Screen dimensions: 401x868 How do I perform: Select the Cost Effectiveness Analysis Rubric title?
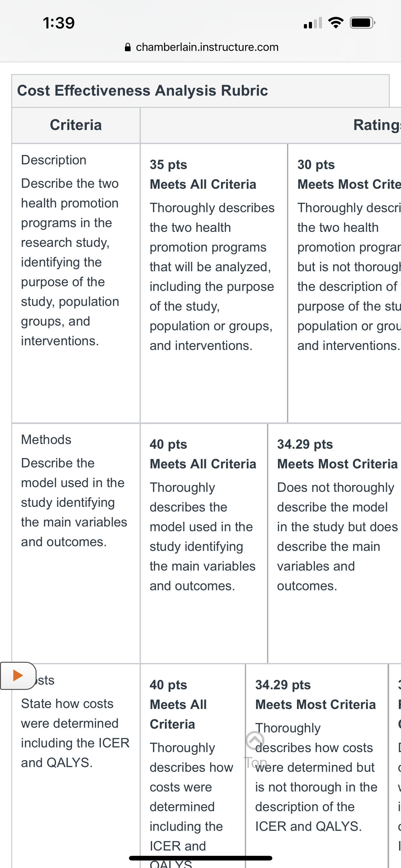142,90
